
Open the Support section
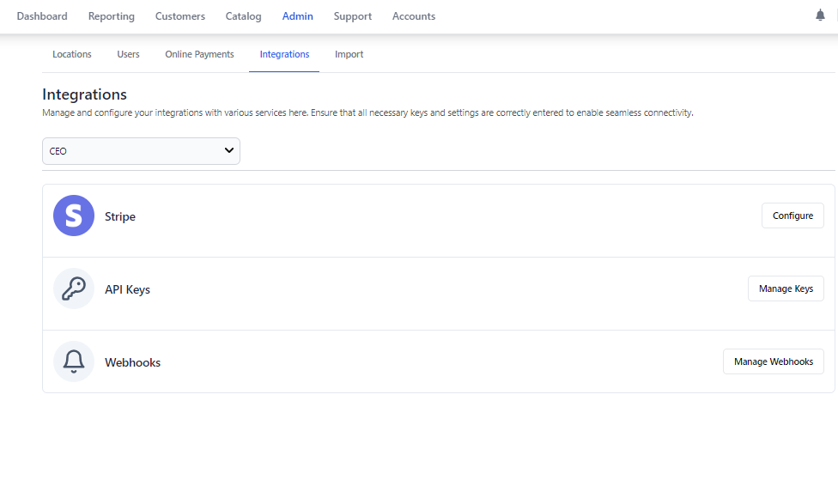pyautogui.click(x=352, y=15)
